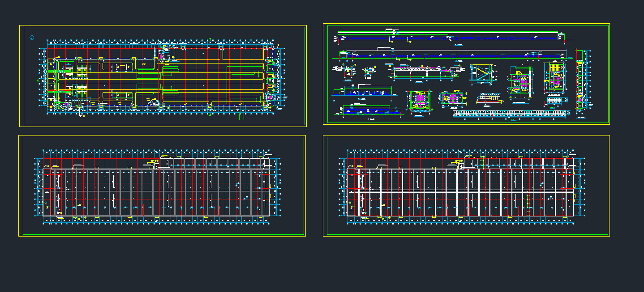This screenshot has width=644, height=292.
Task: Click the long white grid table in the details sheet
Action: coord(511,114)
